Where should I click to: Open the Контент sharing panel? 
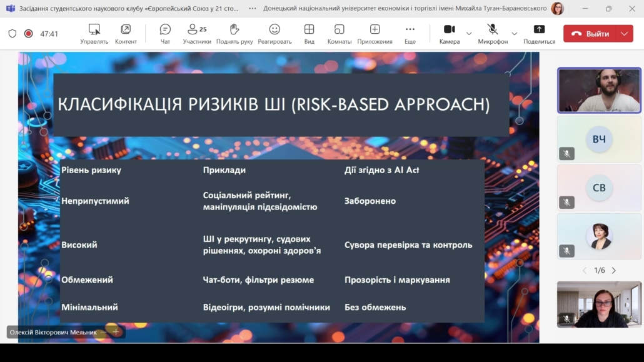click(x=126, y=34)
